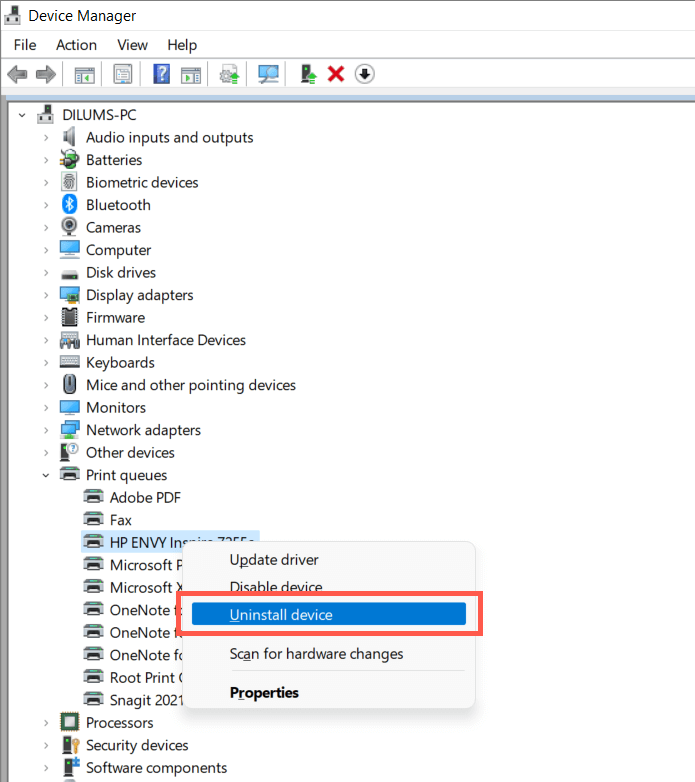Select the Security devices label
This screenshot has height=782, width=695.
coord(137,745)
